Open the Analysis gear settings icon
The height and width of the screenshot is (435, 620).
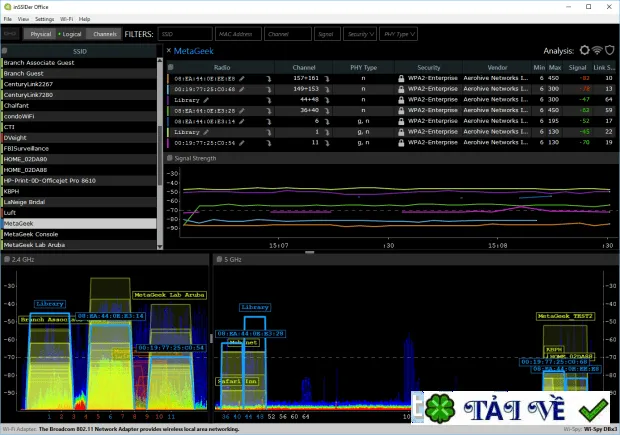(584, 50)
